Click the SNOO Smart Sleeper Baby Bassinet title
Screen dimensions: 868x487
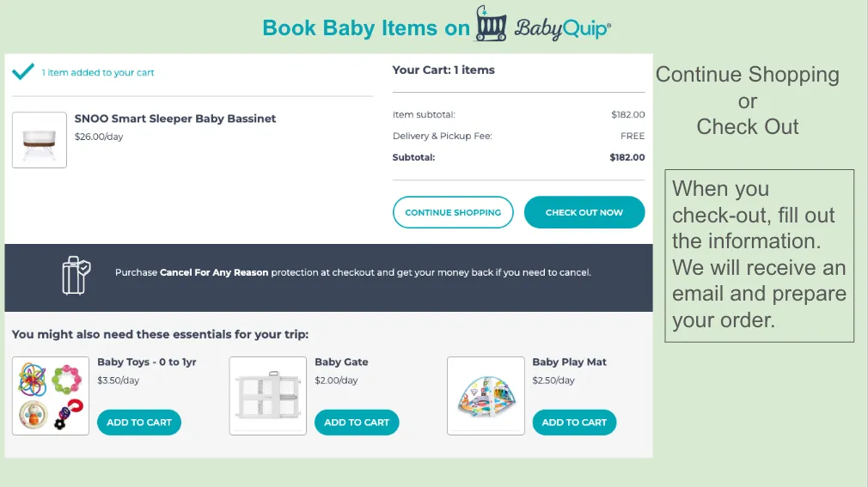click(175, 119)
